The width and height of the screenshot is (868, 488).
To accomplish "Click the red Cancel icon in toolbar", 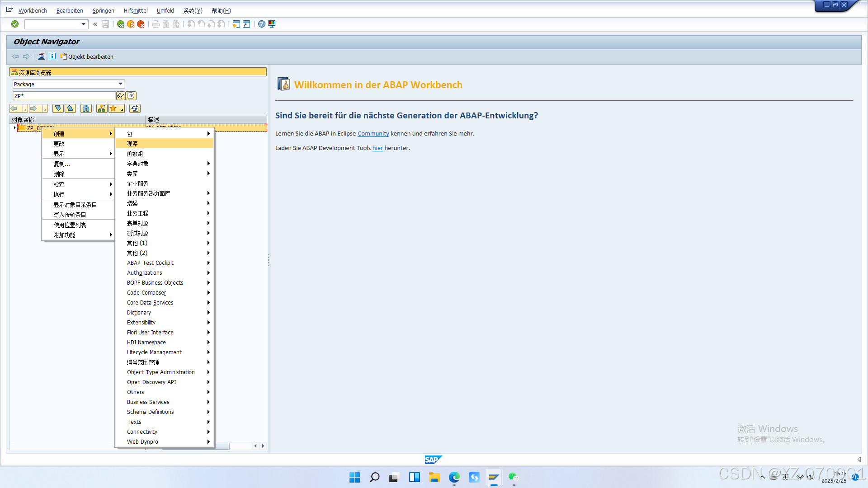I will (141, 24).
